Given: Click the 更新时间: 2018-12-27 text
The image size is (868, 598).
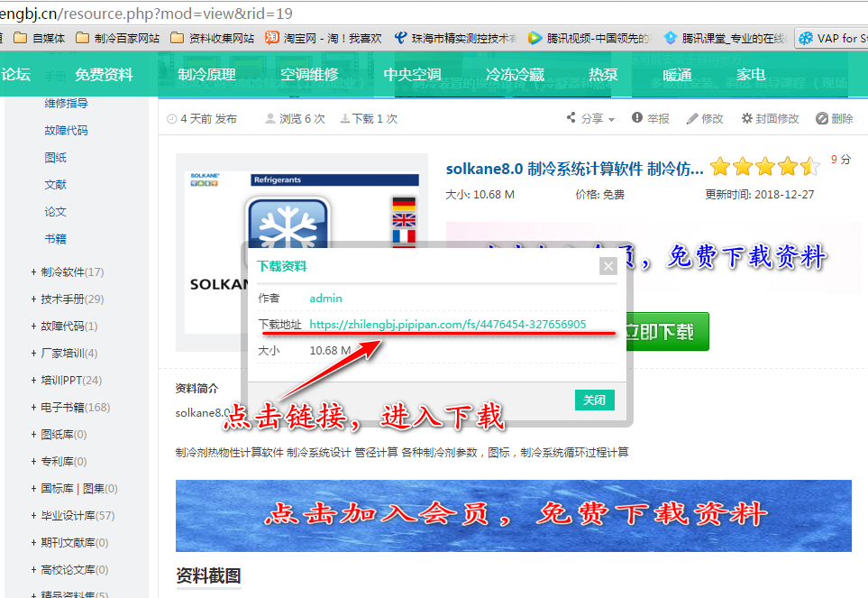Looking at the screenshot, I should (x=760, y=194).
